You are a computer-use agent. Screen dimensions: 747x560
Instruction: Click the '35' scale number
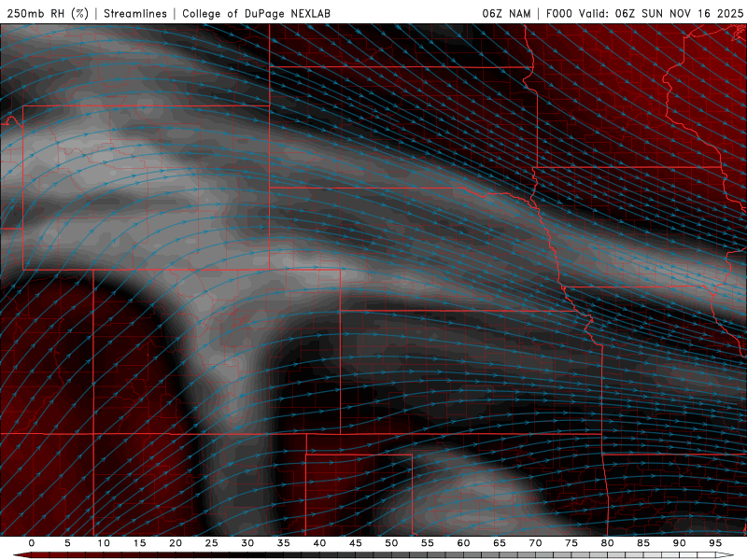point(284,543)
